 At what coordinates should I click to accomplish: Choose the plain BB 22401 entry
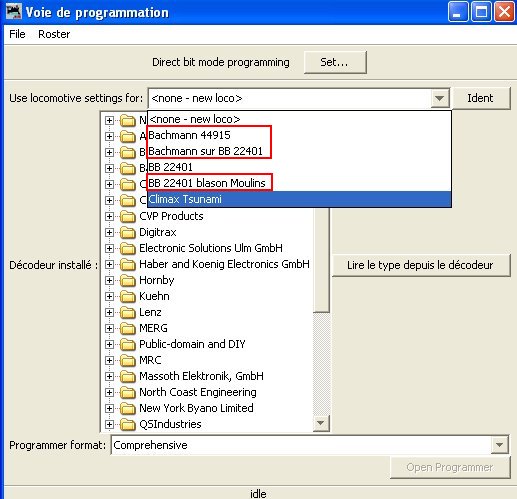click(x=299, y=167)
